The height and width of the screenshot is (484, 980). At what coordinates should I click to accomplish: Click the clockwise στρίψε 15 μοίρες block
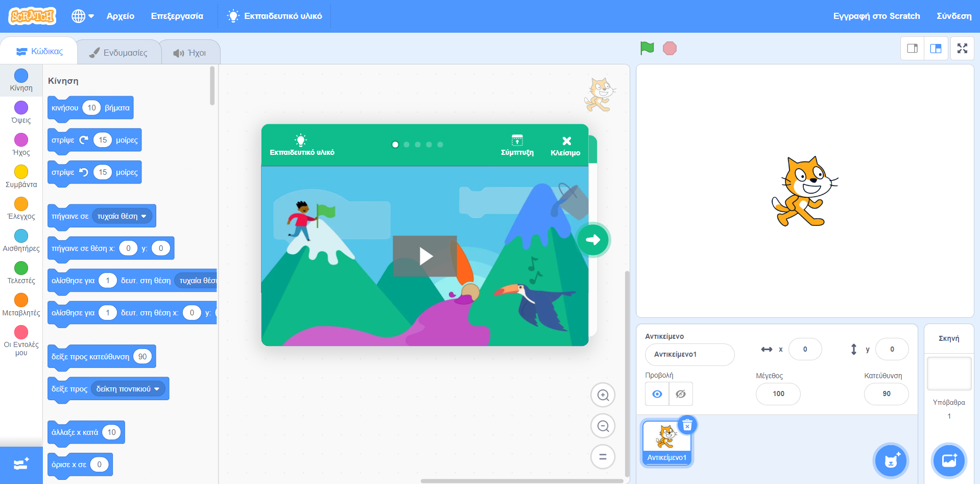(x=94, y=140)
